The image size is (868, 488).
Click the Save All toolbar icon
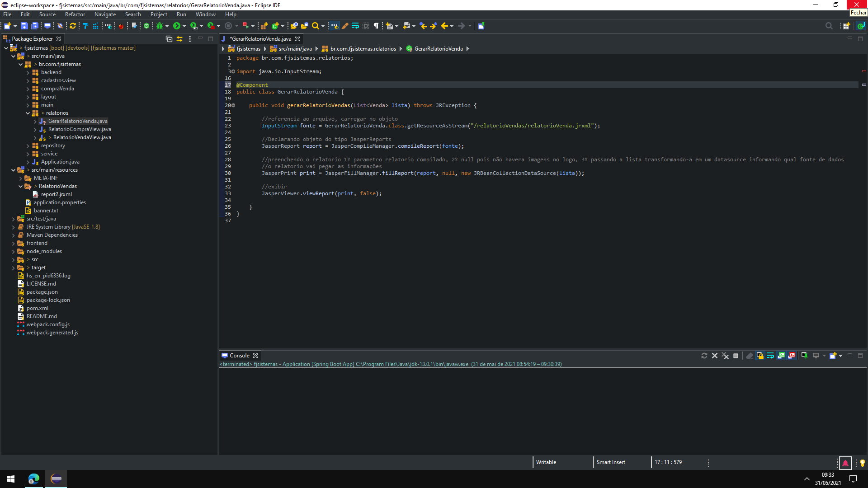click(35, 26)
